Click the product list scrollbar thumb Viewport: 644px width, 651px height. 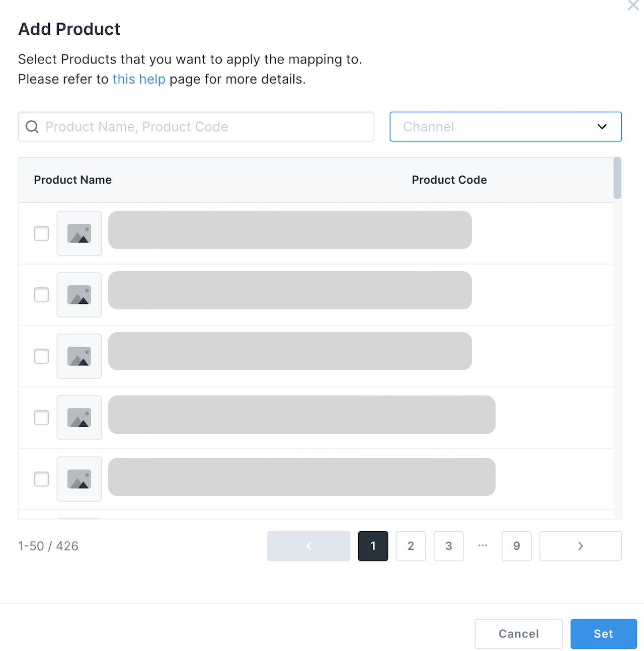coord(617,178)
